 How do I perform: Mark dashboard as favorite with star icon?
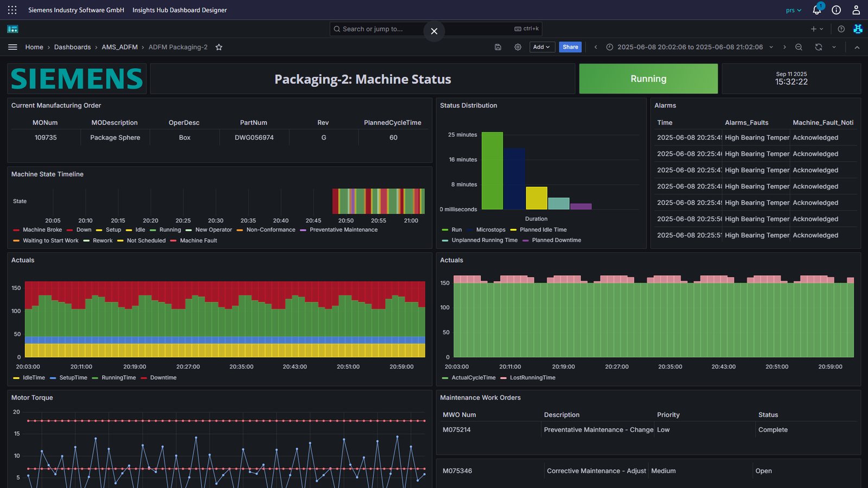tap(219, 47)
